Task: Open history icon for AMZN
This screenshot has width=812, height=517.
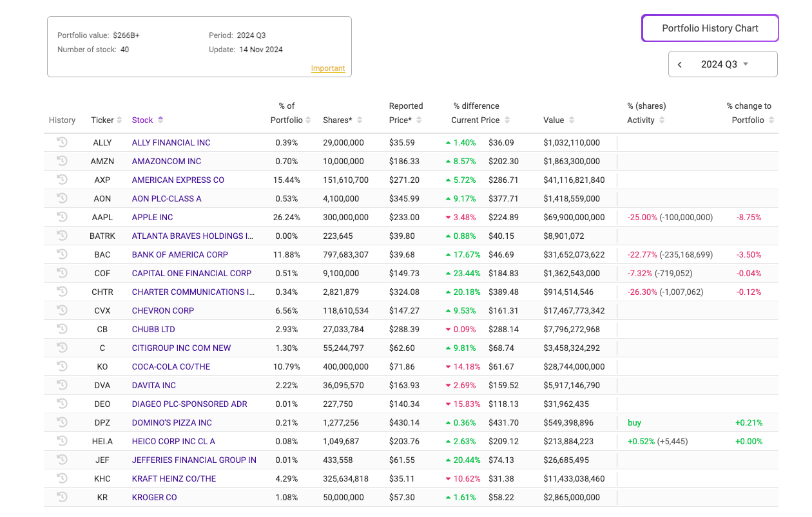Action: 62,161
